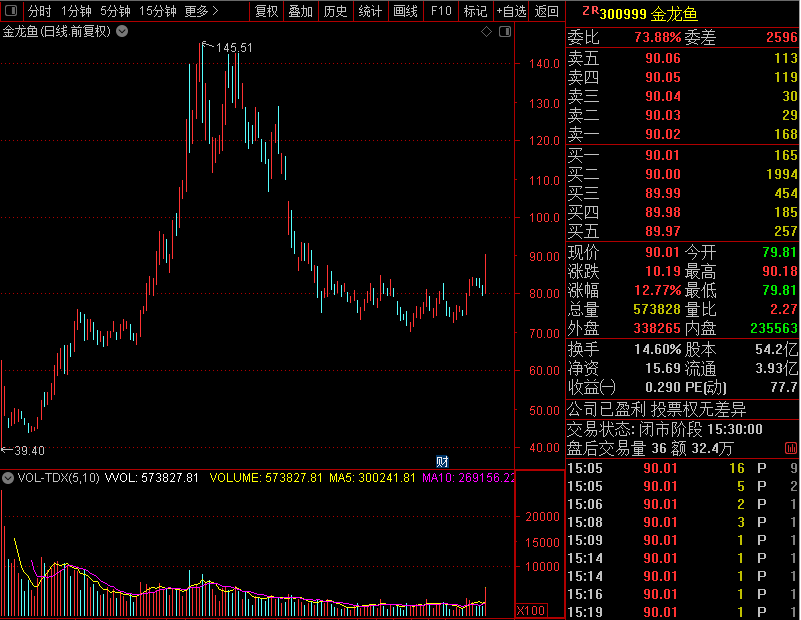Toggle the 叠加 overlay option

click(300, 11)
